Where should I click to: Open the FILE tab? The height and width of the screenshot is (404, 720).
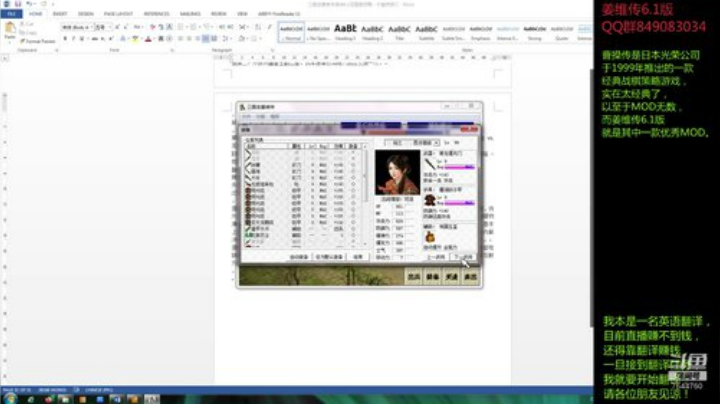click(11, 14)
